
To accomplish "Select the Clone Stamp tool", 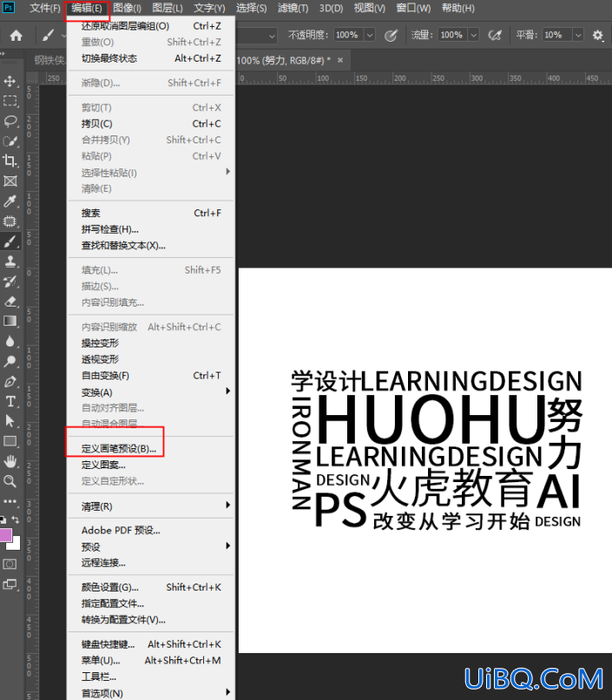I will pos(10,261).
